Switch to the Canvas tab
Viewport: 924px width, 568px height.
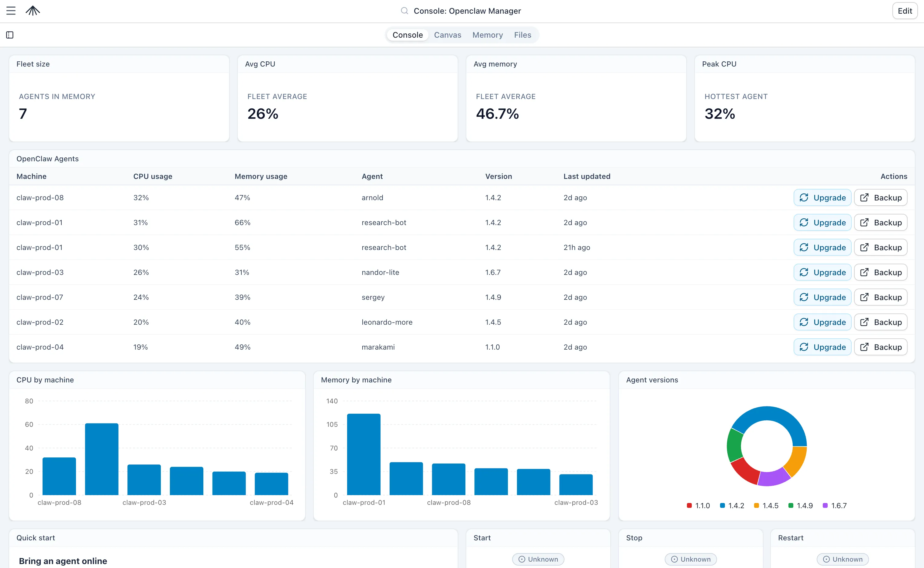(447, 35)
